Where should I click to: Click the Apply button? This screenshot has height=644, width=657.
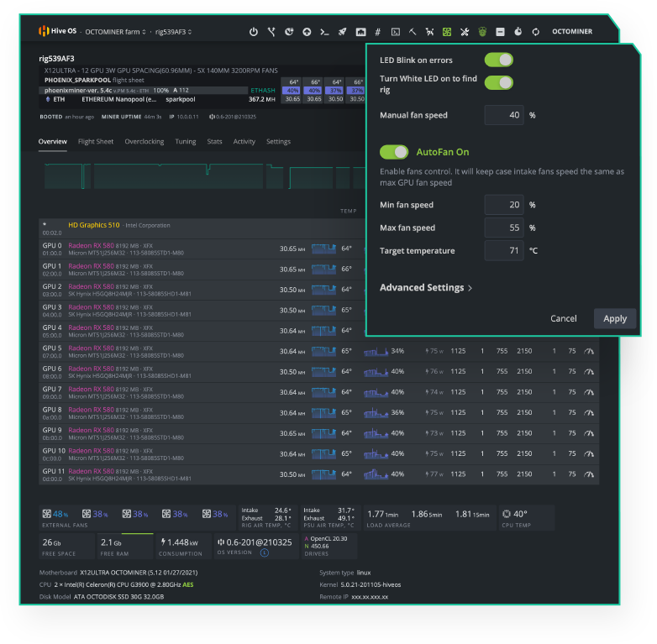(615, 319)
